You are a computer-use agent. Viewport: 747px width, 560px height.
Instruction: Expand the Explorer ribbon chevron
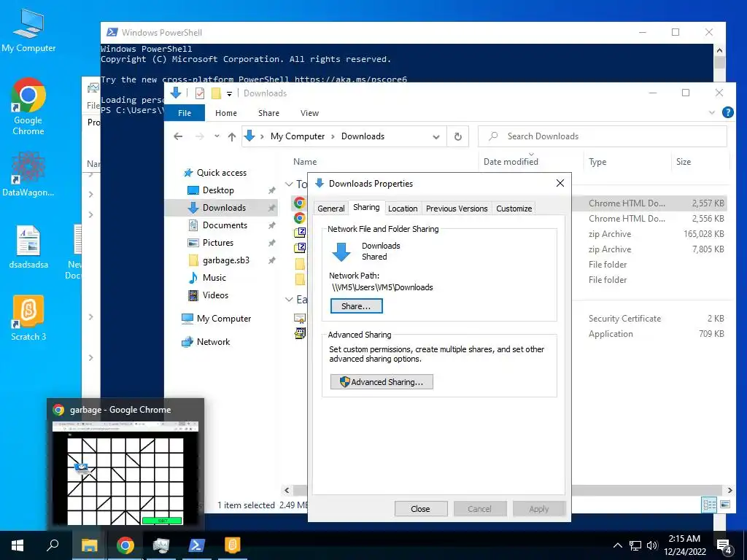(x=712, y=113)
